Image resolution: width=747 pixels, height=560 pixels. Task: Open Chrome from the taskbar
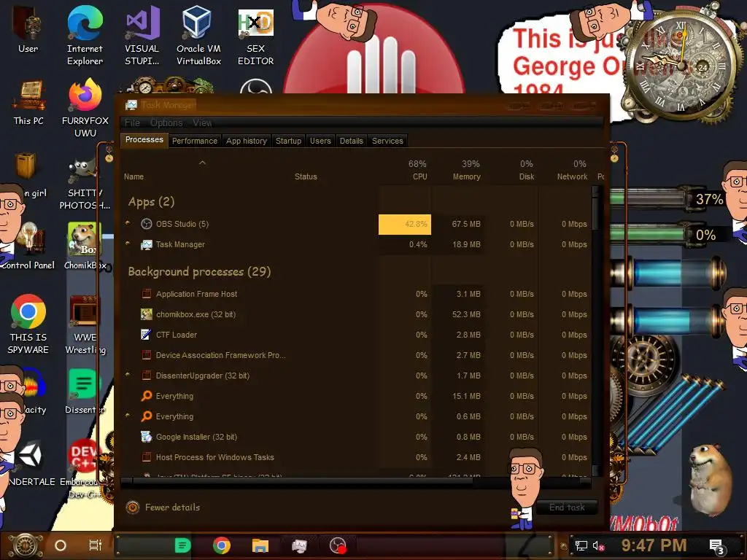point(222,545)
